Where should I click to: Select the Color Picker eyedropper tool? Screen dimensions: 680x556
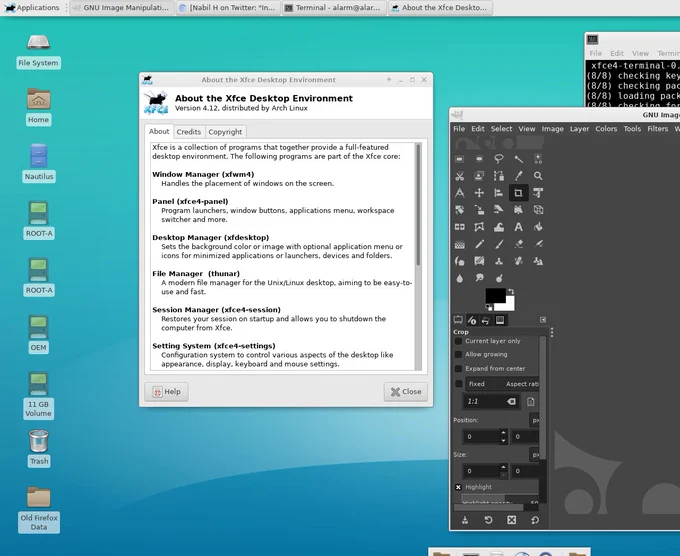519,176
